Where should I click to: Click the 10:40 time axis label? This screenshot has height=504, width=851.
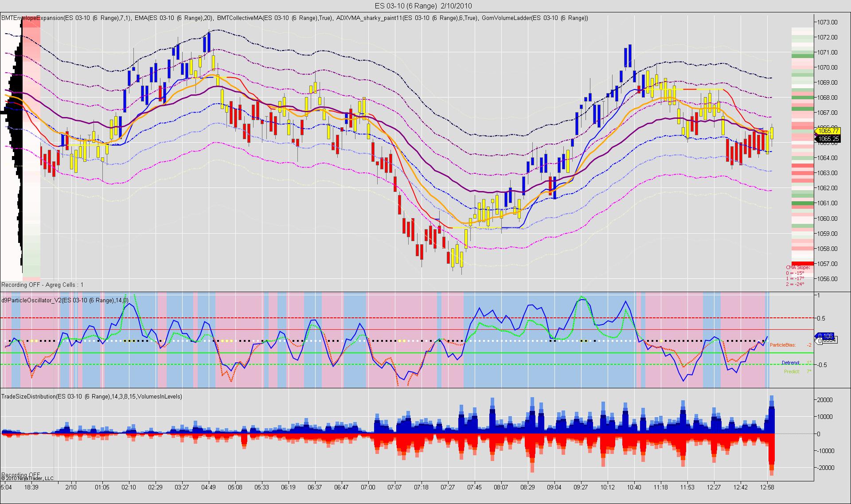click(x=634, y=487)
